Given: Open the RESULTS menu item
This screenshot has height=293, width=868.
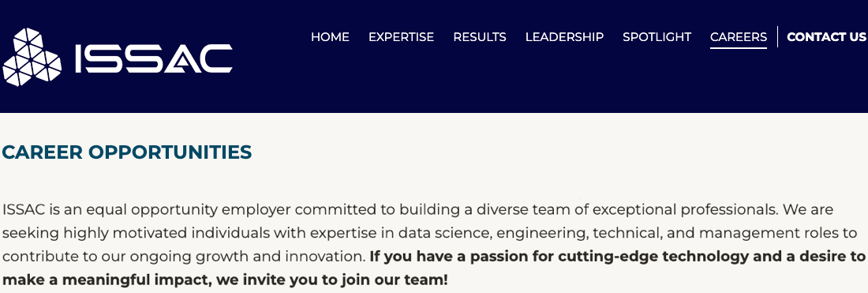Looking at the screenshot, I should (x=480, y=37).
